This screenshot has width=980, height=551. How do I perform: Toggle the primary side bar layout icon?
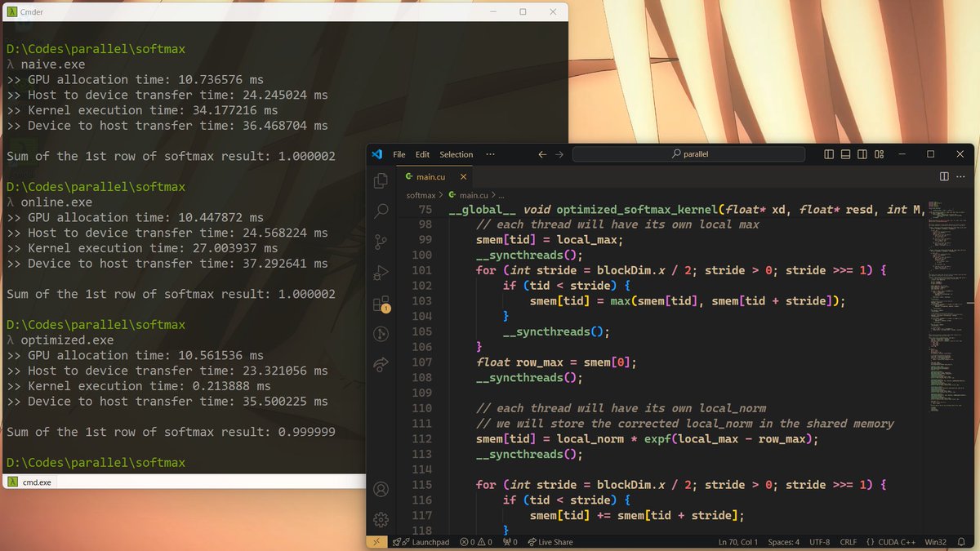[829, 154]
